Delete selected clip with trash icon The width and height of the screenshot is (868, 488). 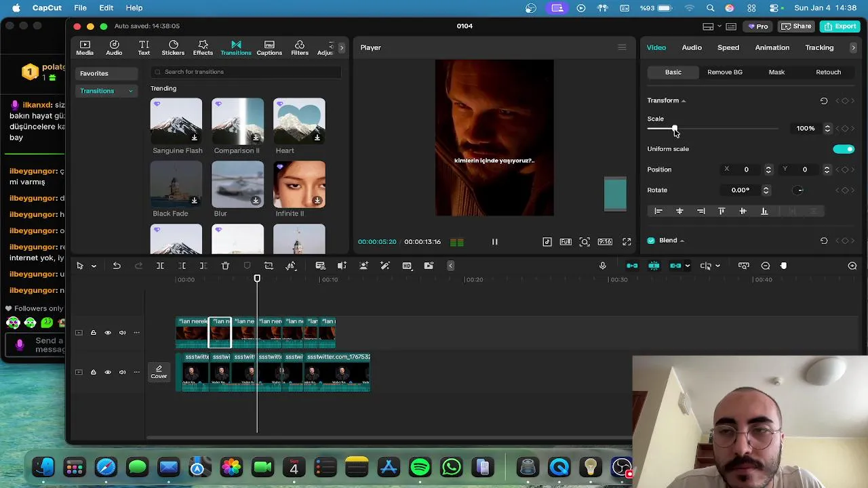point(225,266)
